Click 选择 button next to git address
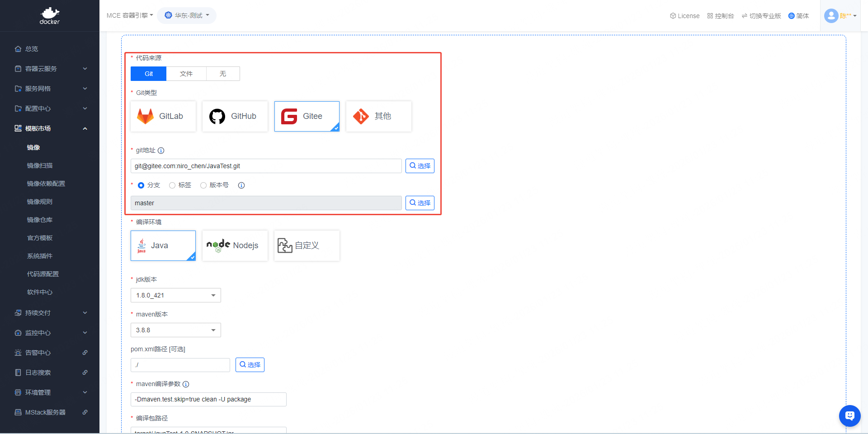The width and height of the screenshot is (868, 434). [x=420, y=166]
